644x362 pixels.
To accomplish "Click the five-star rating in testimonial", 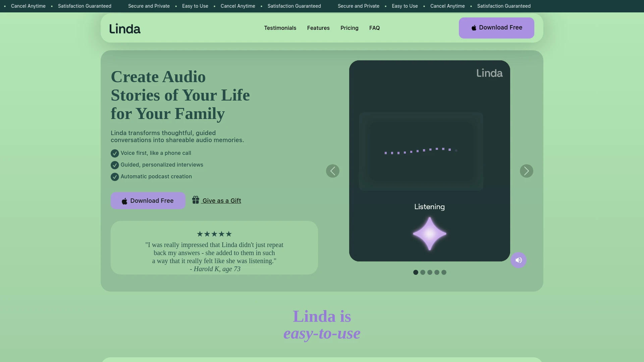I will pos(214,234).
